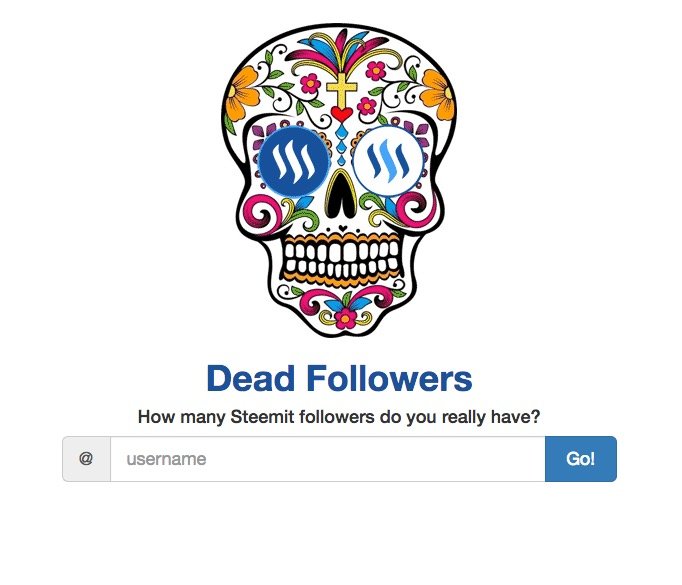This screenshot has height=585, width=682.
Task: Click the @ prefix addon
Action: (x=86, y=459)
